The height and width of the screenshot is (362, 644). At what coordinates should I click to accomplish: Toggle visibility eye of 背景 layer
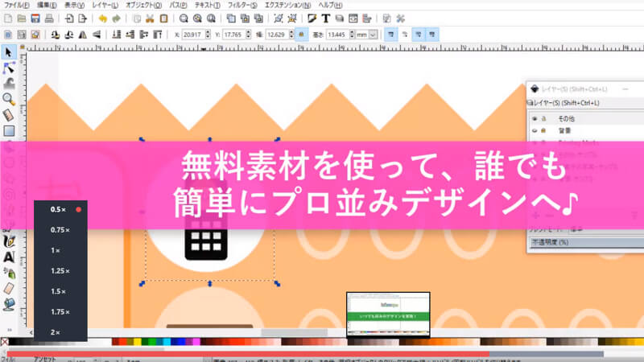tap(535, 130)
